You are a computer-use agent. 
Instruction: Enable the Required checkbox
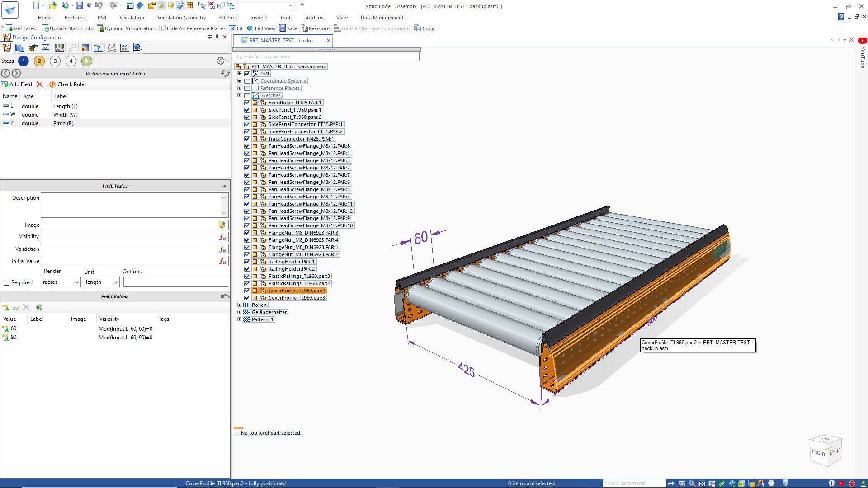click(x=6, y=282)
